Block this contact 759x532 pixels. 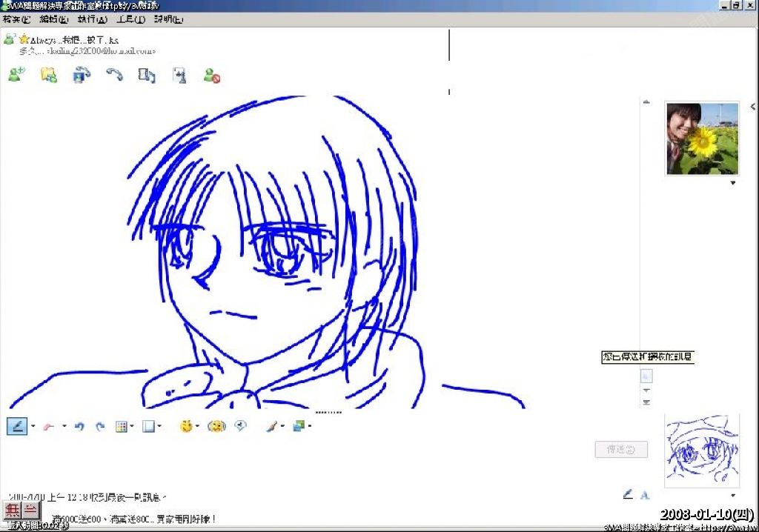click(212, 75)
